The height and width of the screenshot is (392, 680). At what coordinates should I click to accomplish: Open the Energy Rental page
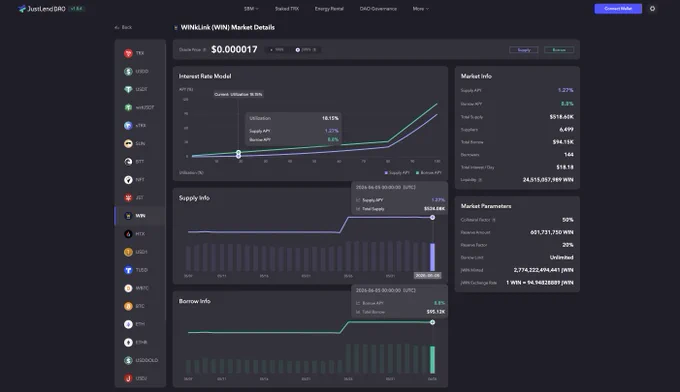[329, 9]
